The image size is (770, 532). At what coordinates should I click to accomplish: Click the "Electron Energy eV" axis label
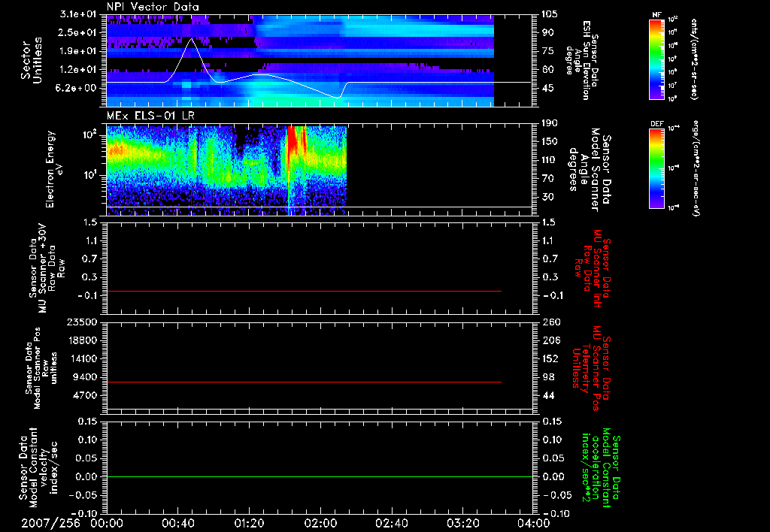[x=54, y=169]
